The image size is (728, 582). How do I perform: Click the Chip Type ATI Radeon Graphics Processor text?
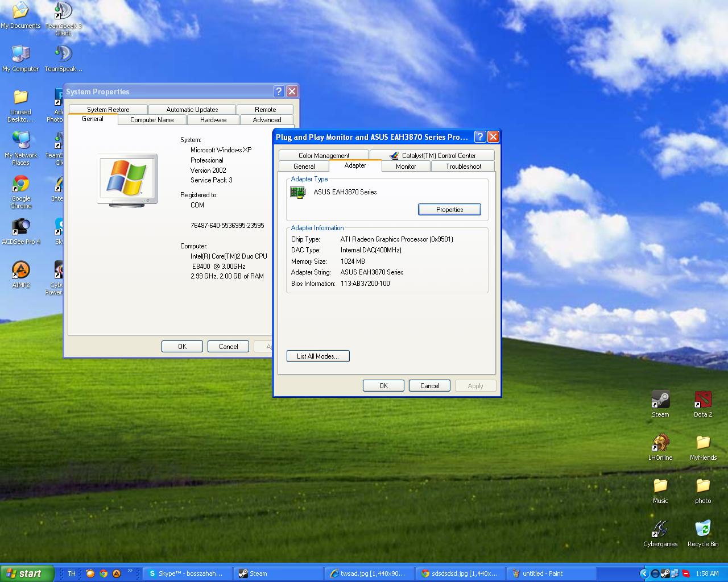coord(397,239)
